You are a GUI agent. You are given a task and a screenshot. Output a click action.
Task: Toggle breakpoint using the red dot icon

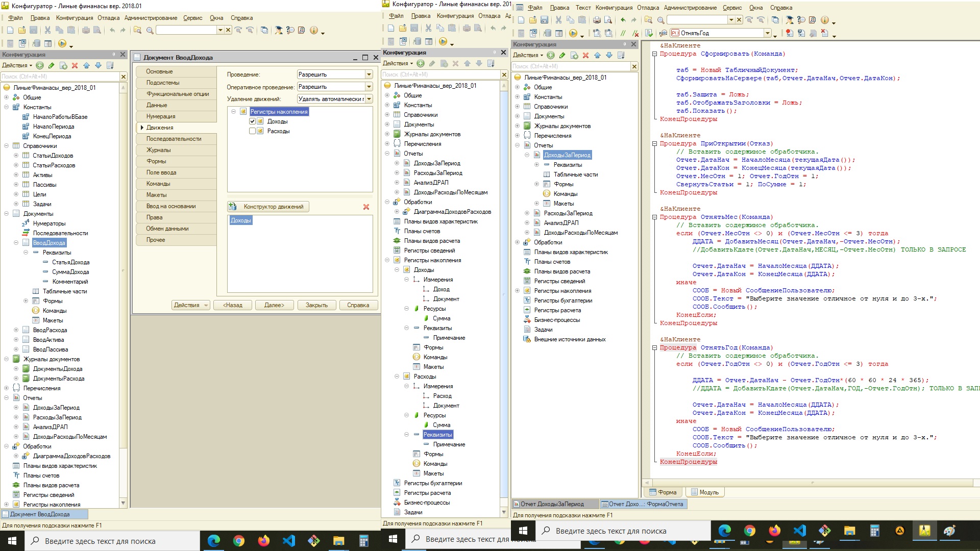point(790,33)
